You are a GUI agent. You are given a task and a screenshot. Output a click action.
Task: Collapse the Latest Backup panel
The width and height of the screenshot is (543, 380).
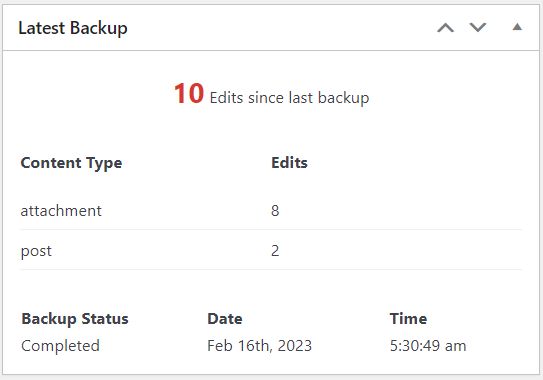tap(517, 27)
